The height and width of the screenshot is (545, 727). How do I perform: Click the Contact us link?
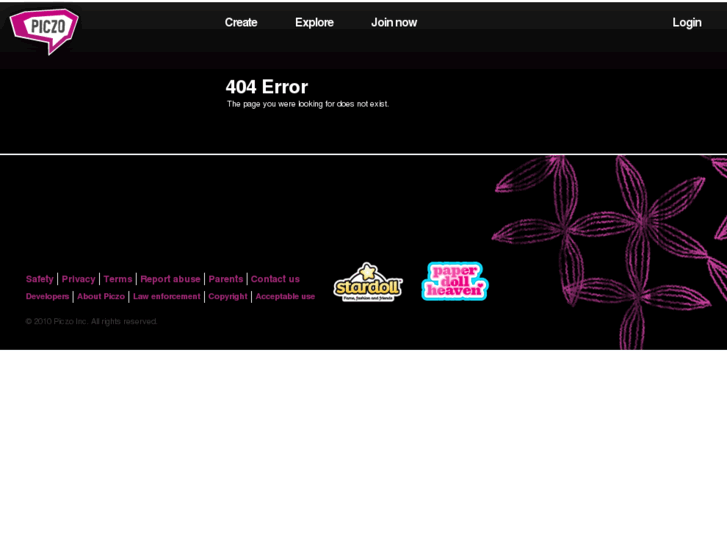tap(275, 279)
